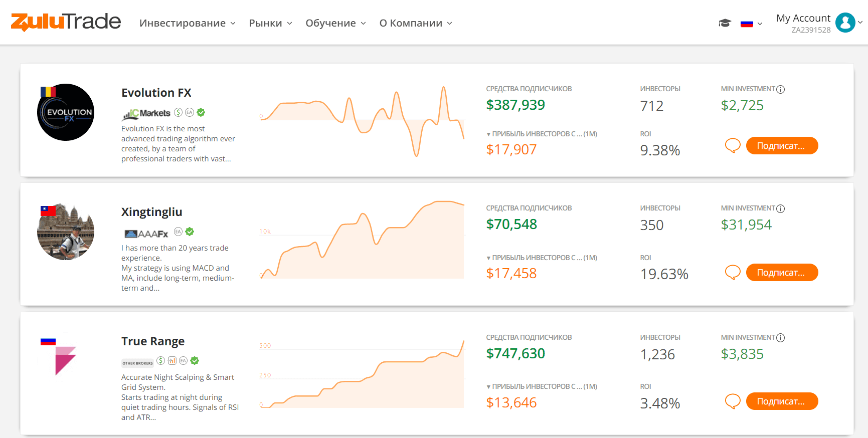868x438 pixels.
Task: Click the $70,548 subscriber funds value
Action: [511, 224]
